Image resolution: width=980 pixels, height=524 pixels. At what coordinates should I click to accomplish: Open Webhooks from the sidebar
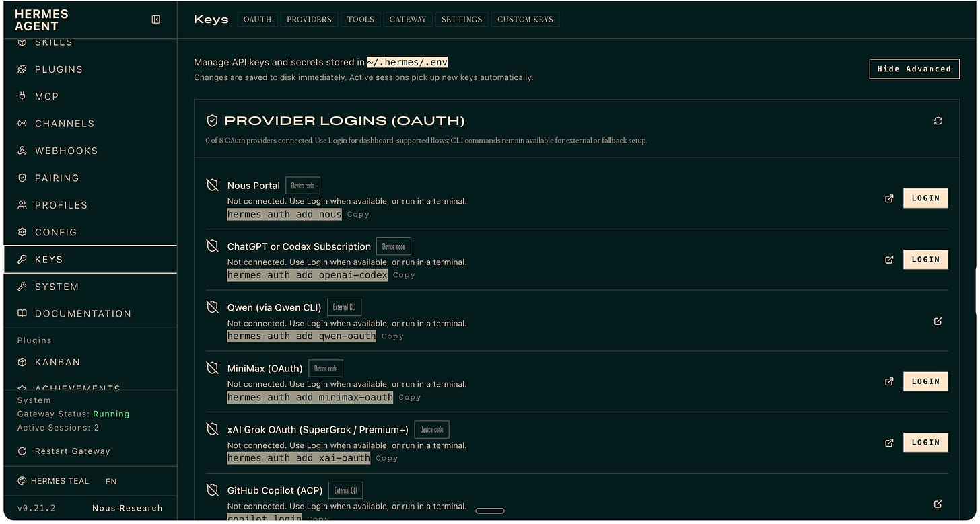click(91, 151)
